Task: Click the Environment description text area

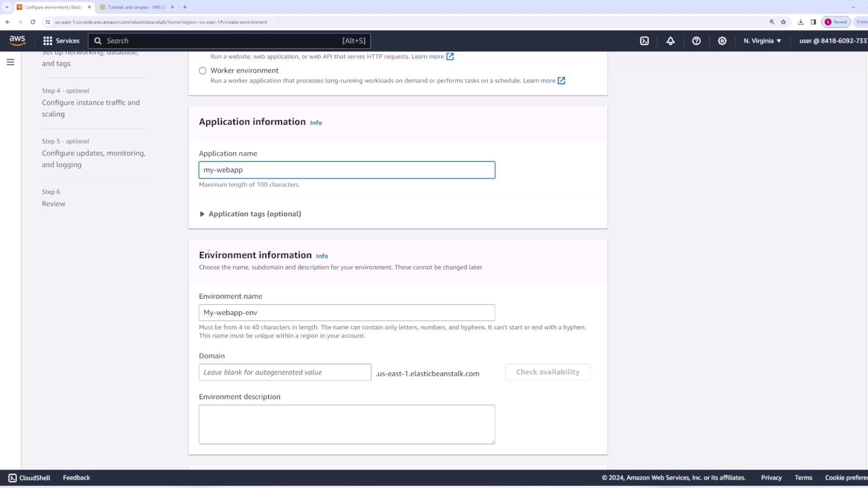Action: tap(347, 424)
